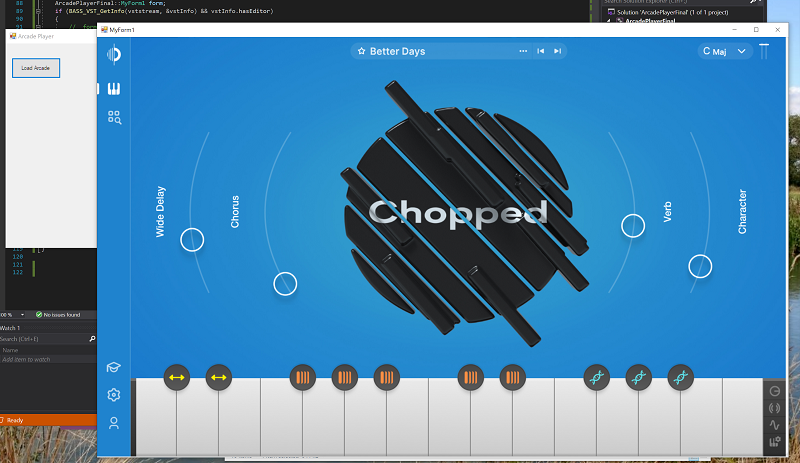
Task: Click the Character macro slider handle
Action: pos(701,266)
